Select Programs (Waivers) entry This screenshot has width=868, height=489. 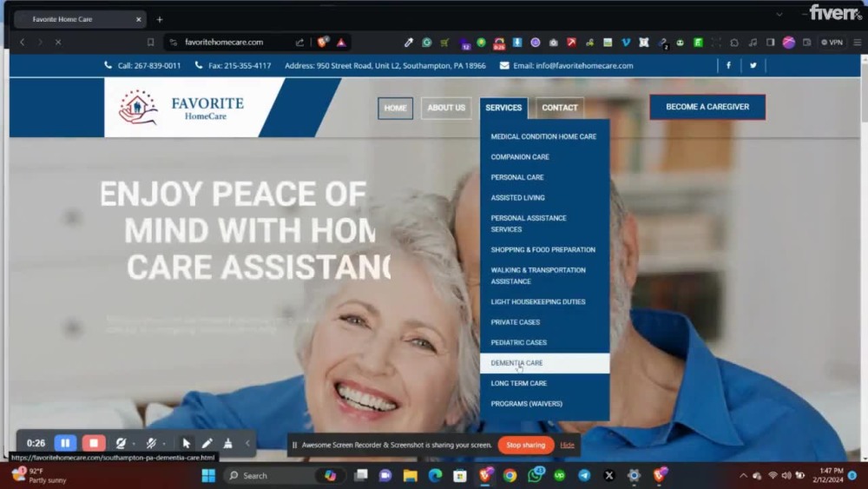click(x=527, y=404)
